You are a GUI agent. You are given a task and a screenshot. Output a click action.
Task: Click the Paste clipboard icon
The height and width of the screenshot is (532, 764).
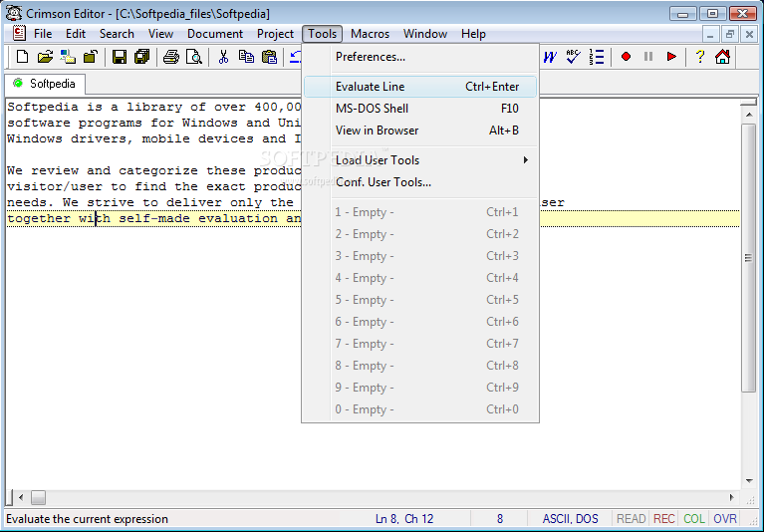click(x=269, y=57)
